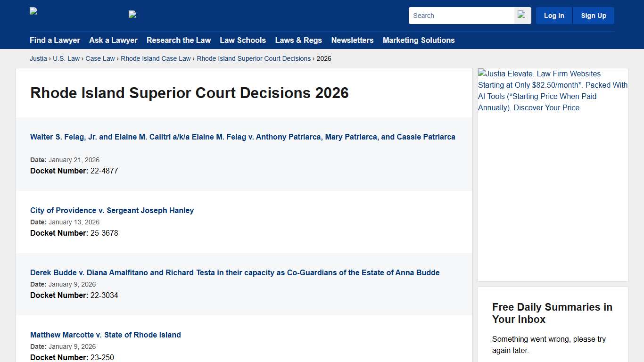The width and height of the screenshot is (644, 362).
Task: Click the Log In button
Action: point(553,15)
